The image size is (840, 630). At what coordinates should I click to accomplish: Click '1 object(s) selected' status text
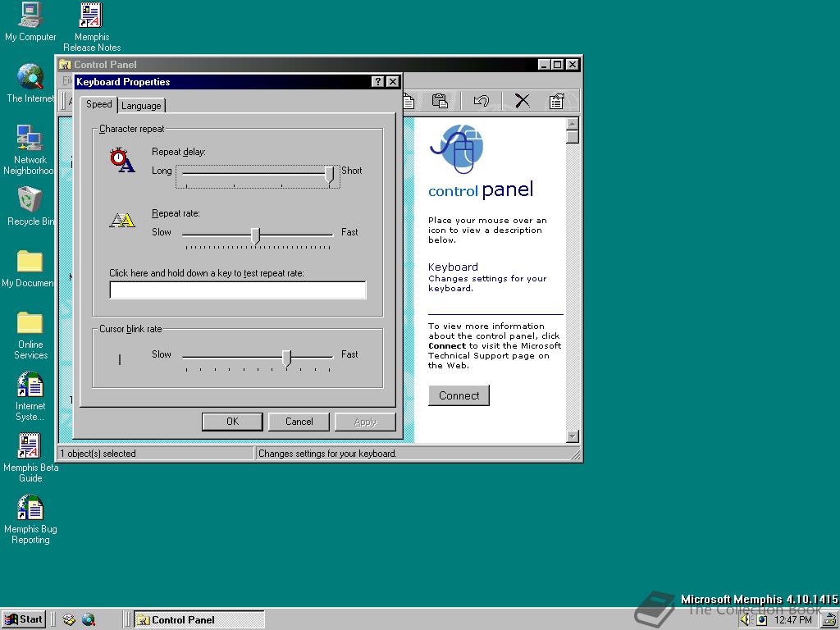98,453
